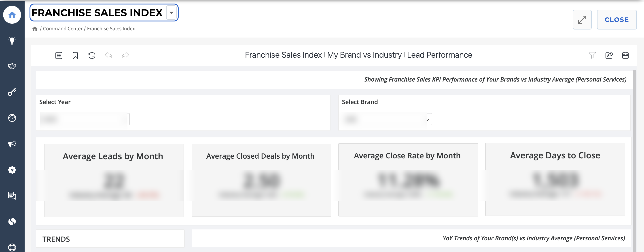Screen dimensions: 644x252
Task: Open the gear settings sidebar icon
Action: point(12,170)
